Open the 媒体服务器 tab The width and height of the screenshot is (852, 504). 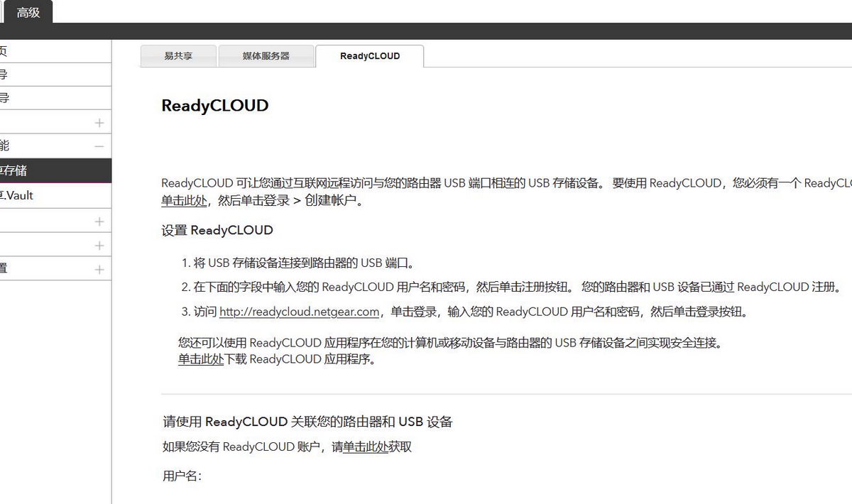[x=267, y=55]
